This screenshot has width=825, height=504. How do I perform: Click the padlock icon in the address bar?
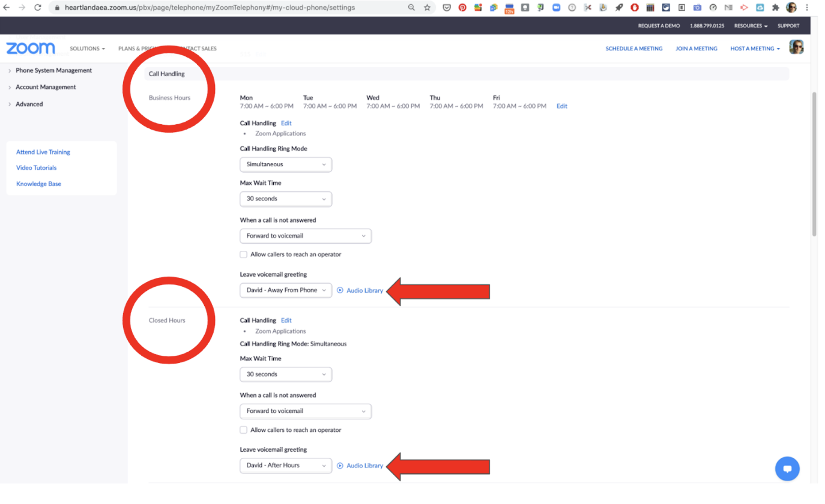tap(58, 8)
